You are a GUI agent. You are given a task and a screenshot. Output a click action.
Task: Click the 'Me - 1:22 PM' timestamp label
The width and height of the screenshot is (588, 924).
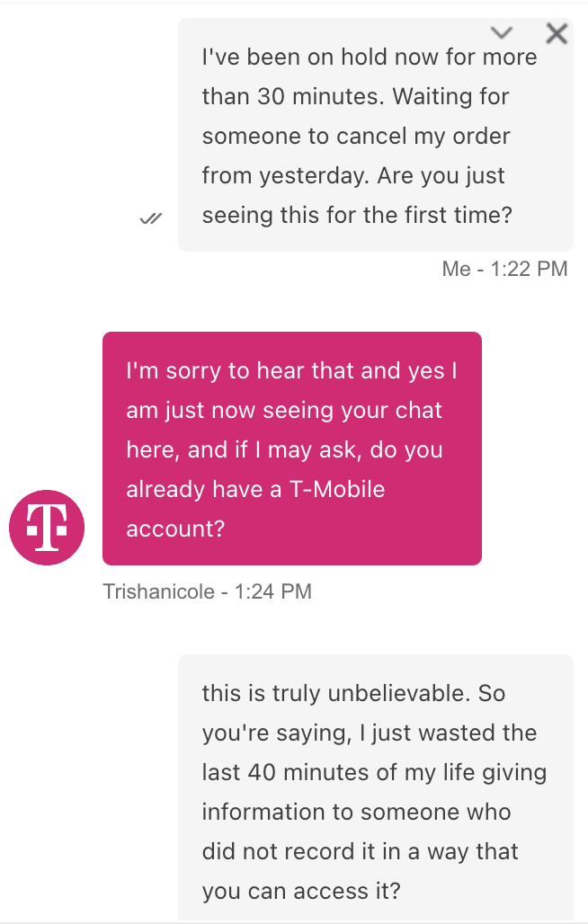(506, 268)
